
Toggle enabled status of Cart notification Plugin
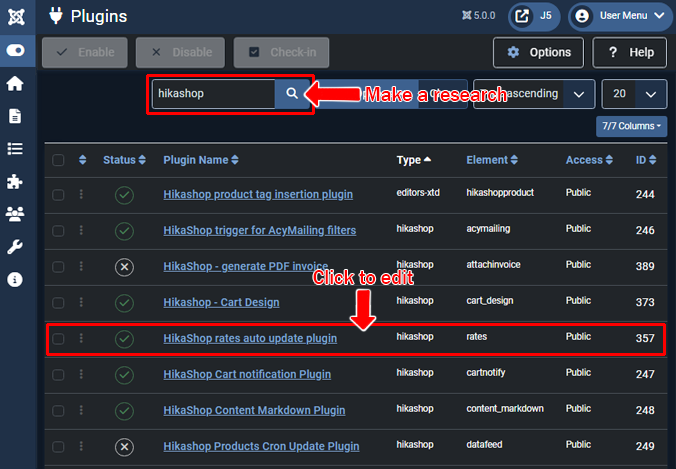124,375
